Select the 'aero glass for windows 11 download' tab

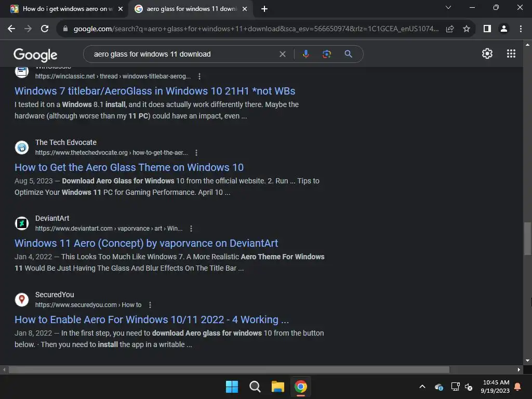click(x=191, y=9)
